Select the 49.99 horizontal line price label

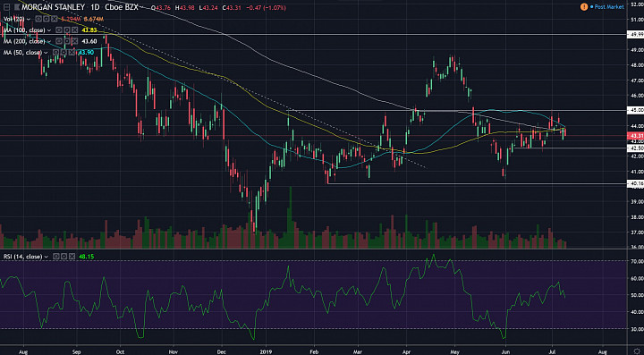(636, 35)
